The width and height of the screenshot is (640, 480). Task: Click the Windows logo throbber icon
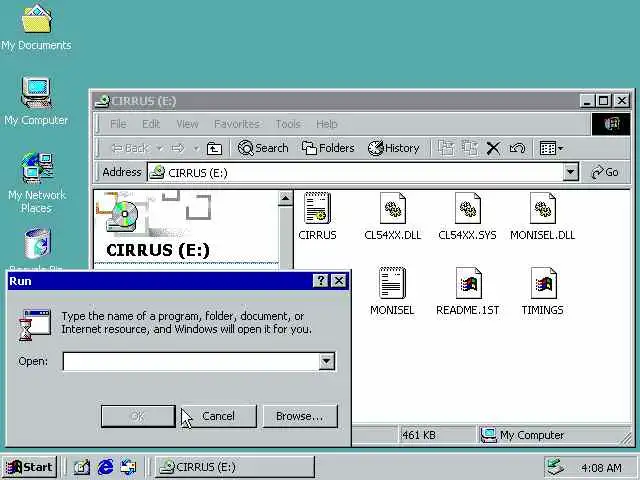pyautogui.click(x=611, y=124)
